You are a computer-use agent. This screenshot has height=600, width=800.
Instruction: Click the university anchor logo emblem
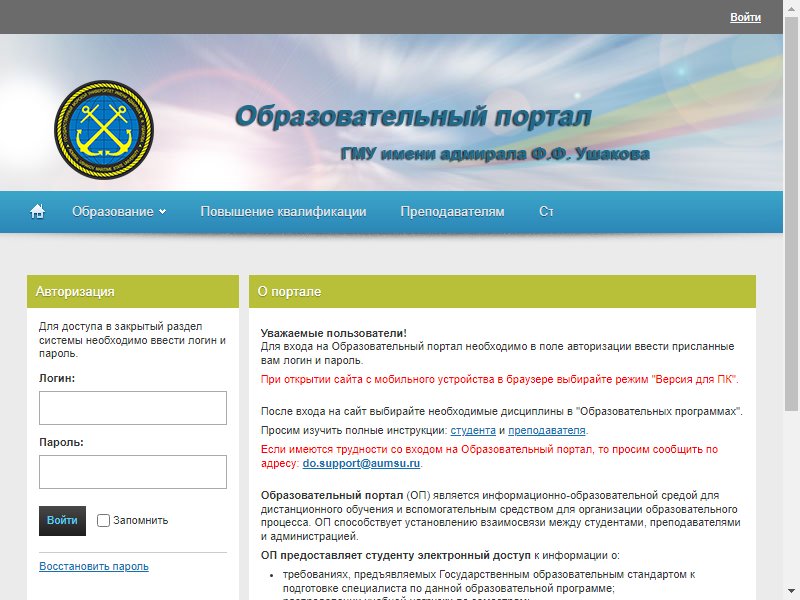tap(104, 130)
